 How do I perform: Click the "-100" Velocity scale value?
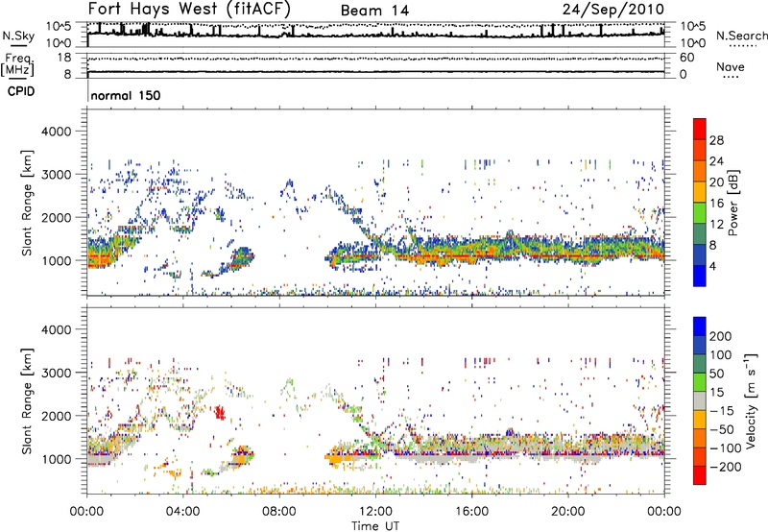pyautogui.click(x=726, y=447)
